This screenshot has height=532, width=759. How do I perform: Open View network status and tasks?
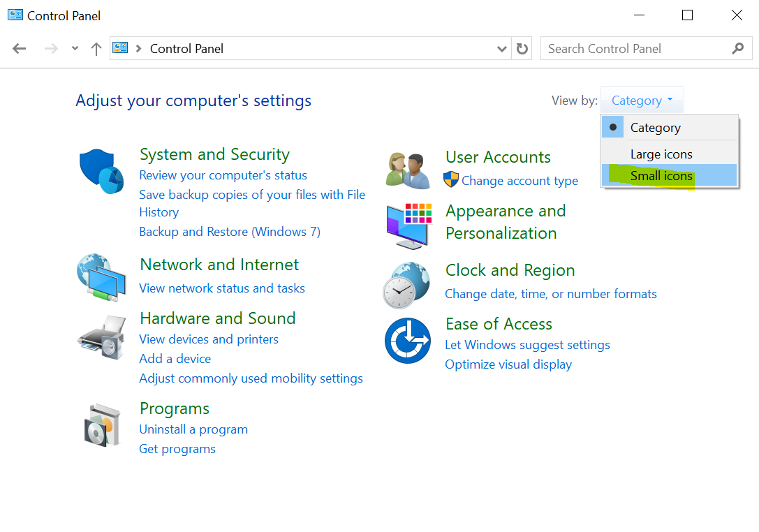click(222, 288)
